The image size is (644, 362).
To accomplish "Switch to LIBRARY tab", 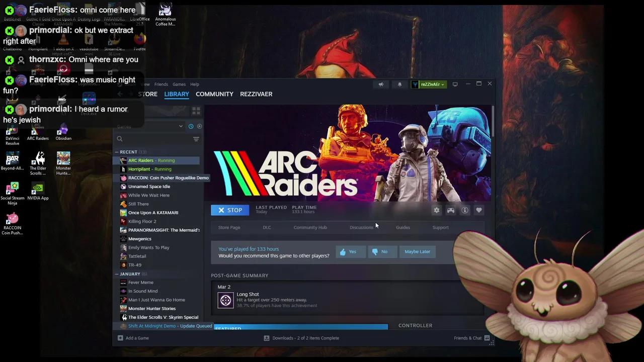I will point(177,94).
